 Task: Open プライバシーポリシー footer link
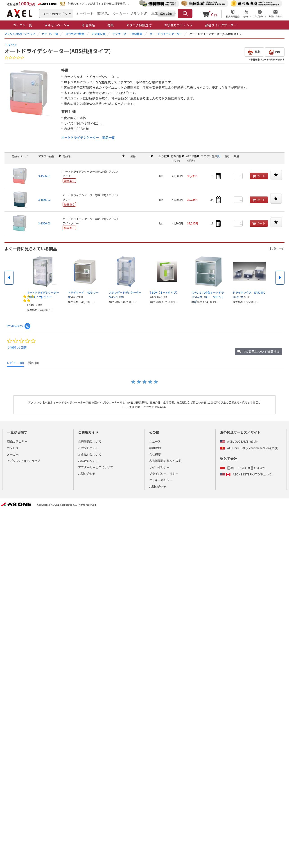[x=164, y=474]
